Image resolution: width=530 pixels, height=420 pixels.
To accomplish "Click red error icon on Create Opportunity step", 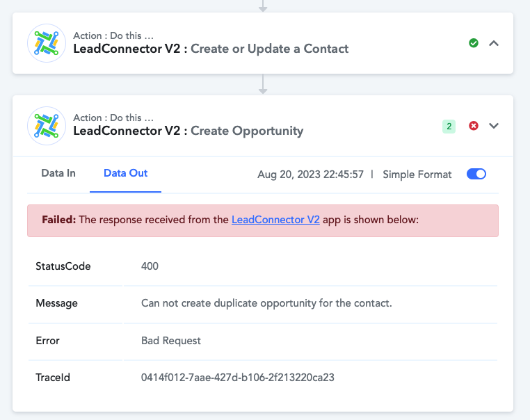I will tap(474, 126).
